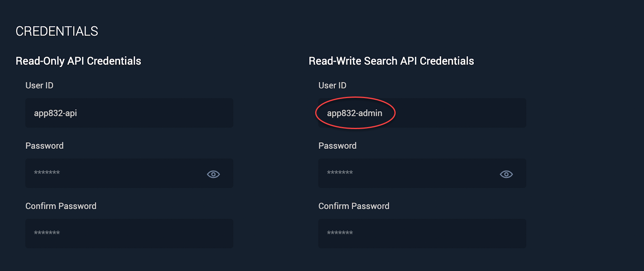Click the Read-Only API Password input
The width and height of the screenshot is (644, 271).
tap(129, 173)
